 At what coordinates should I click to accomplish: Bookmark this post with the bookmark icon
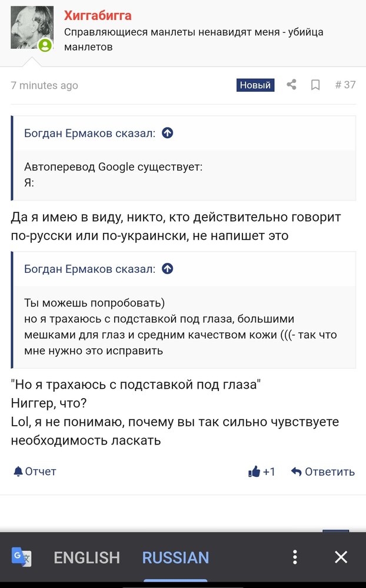[x=315, y=85]
